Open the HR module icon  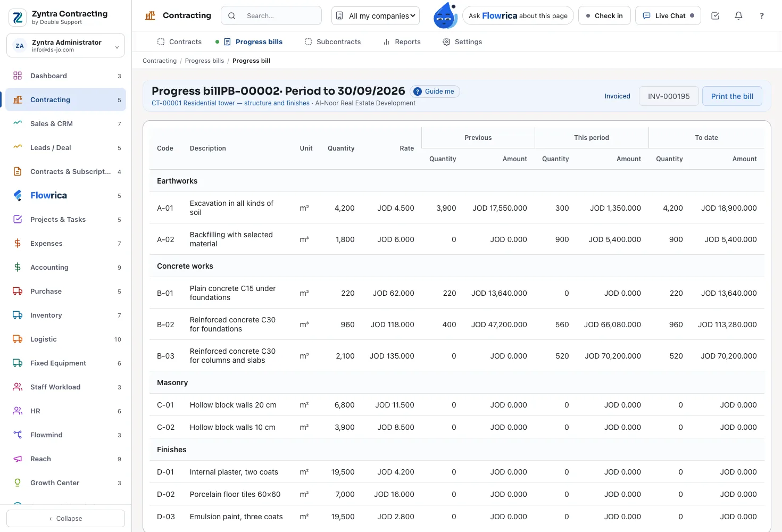pos(18,411)
